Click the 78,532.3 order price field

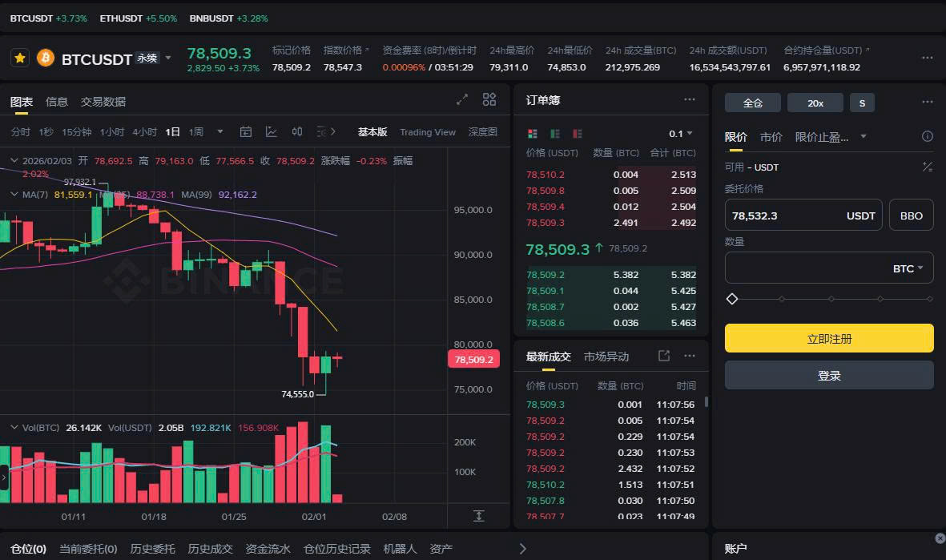[803, 216]
